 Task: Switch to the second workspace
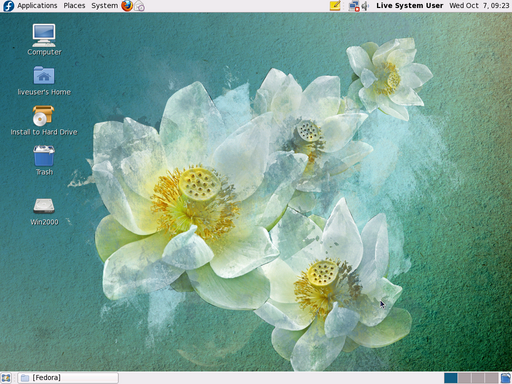pos(464,378)
